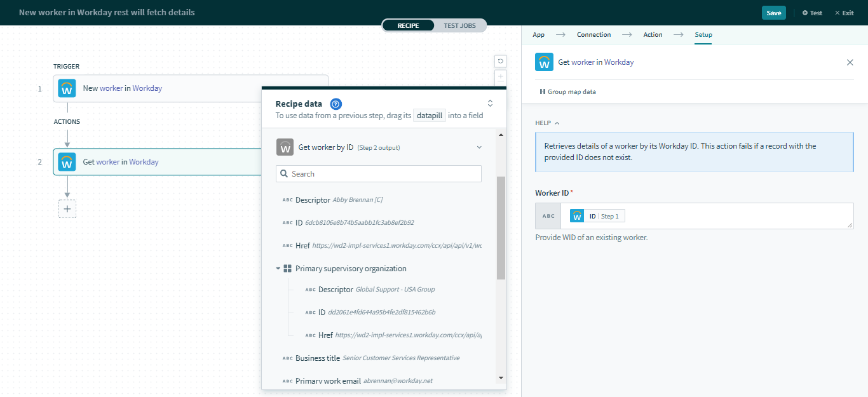Go back to the Connection step in breadcrumb
Viewport: 868px width, 397px height.
593,34
